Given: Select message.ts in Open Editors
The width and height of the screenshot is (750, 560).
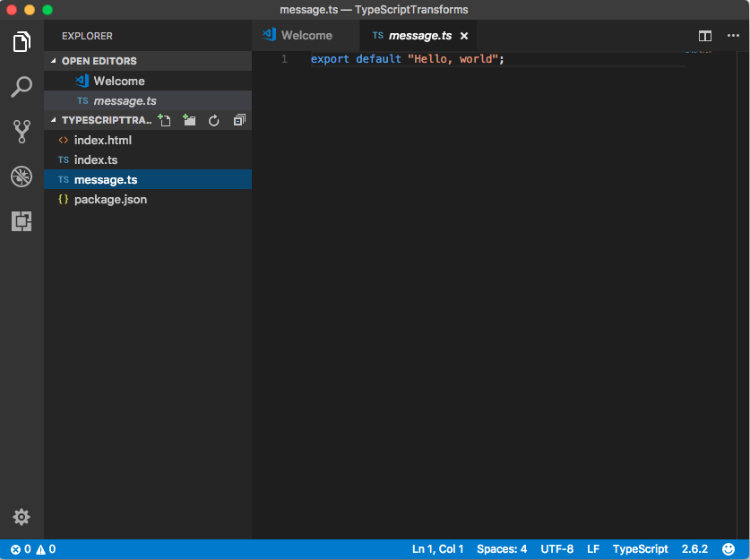Looking at the screenshot, I should pos(148,101).
